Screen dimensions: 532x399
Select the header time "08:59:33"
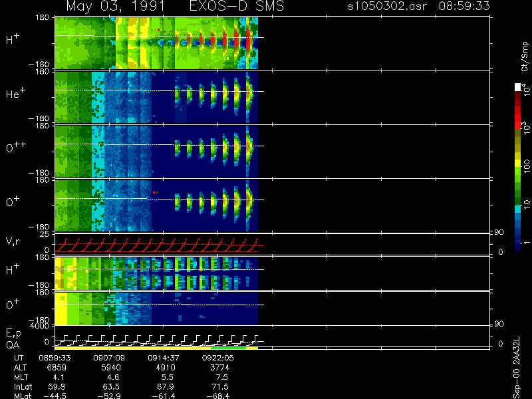(464, 6)
